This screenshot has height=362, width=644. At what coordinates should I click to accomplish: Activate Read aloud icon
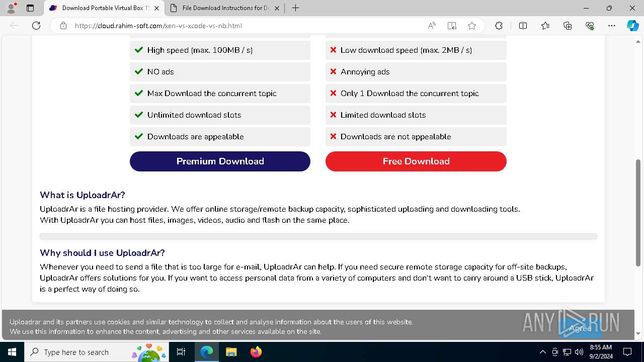432,26
